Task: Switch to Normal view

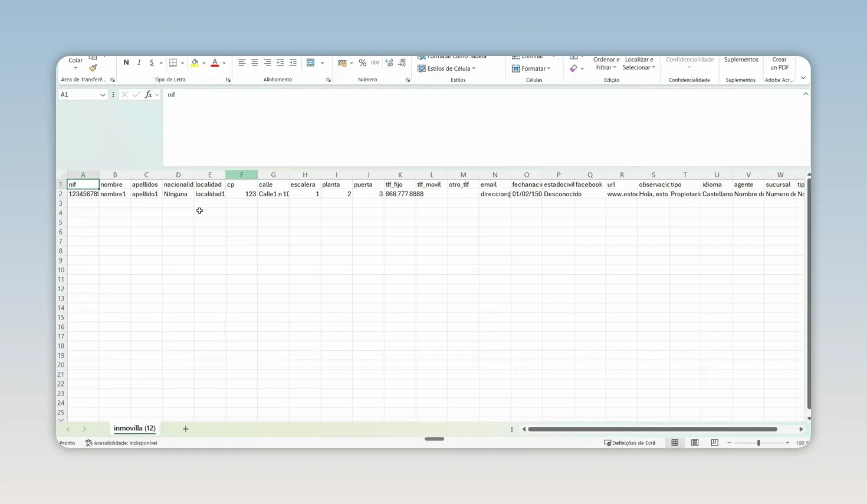Action: [675, 443]
